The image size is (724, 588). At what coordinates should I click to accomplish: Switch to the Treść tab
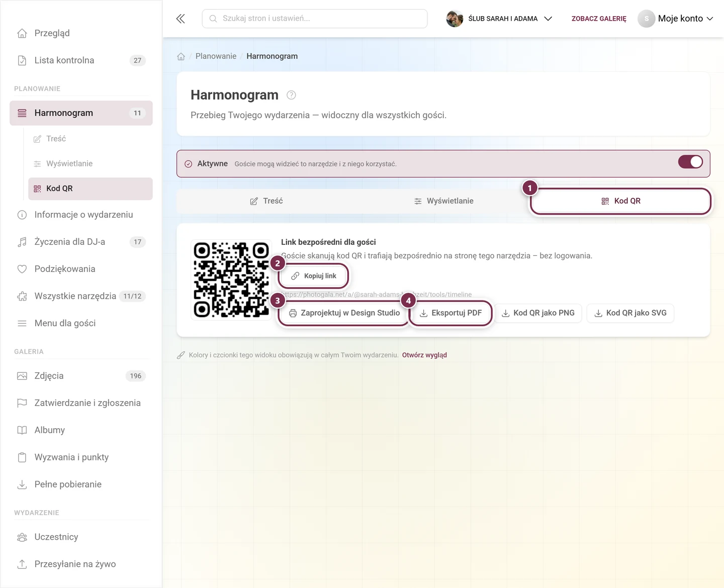pos(266,201)
